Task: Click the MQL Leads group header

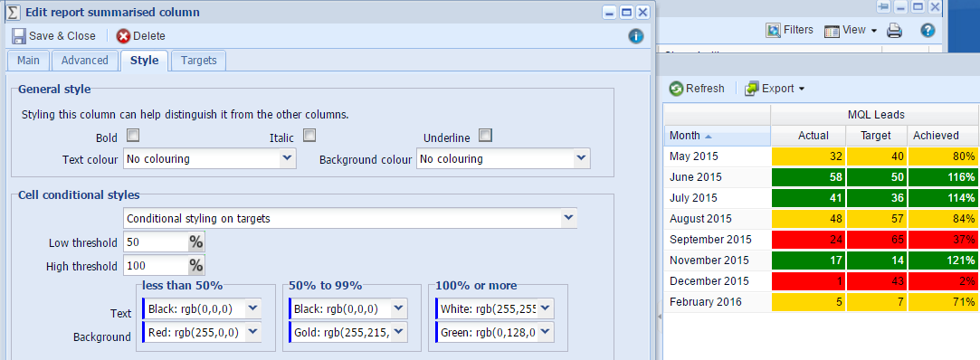Action: [876, 115]
